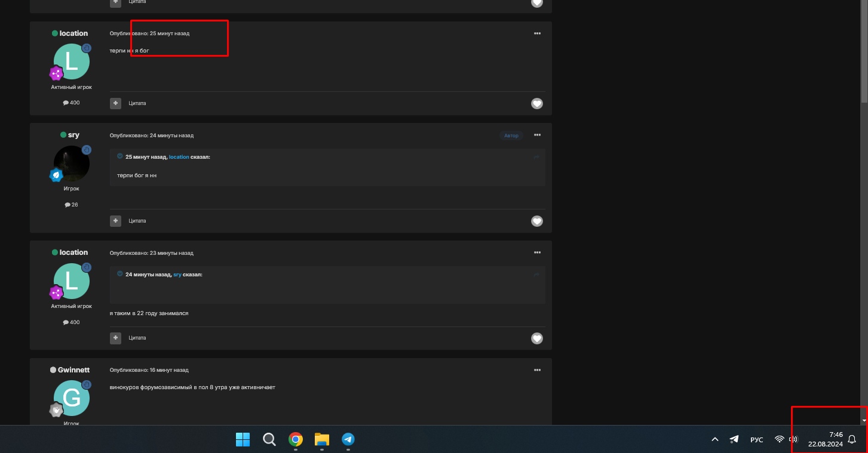
Task: Open File Explorer from the taskbar
Action: [321, 440]
